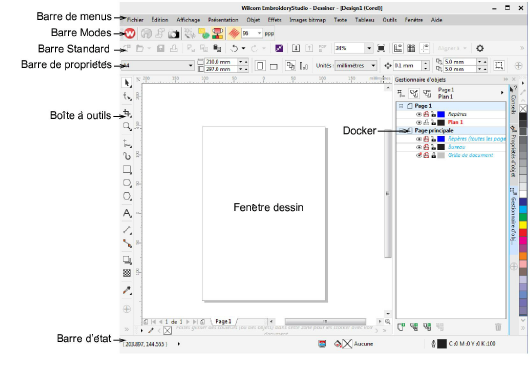The image size is (530, 368).
Task: Select the Page principale tree item
Action: [434, 130]
